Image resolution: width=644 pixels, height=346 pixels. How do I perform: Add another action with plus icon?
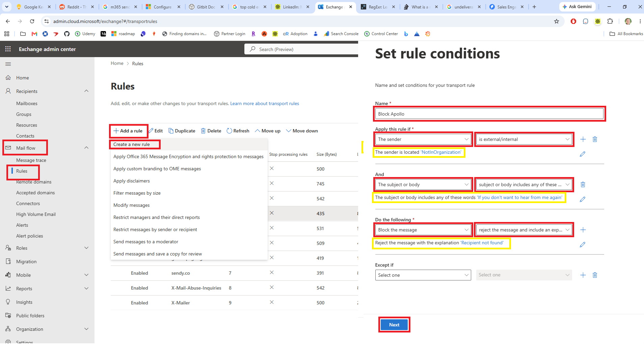[x=583, y=230]
